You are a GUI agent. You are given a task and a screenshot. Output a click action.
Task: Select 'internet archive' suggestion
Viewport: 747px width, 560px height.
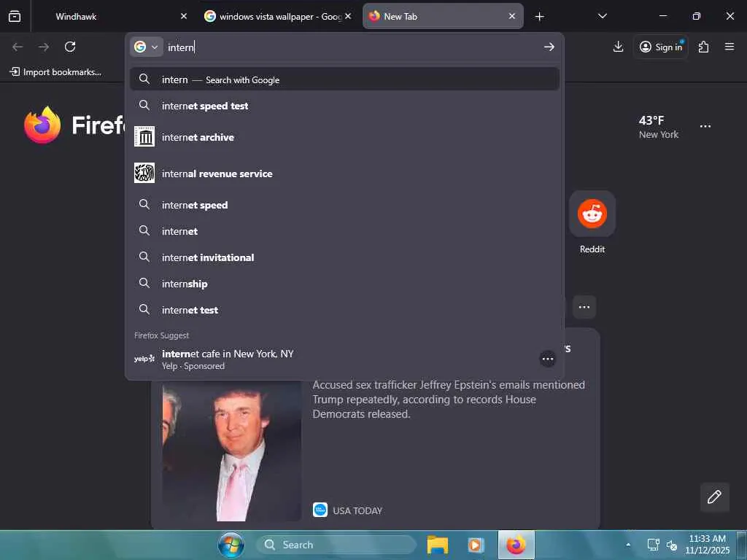[344, 137]
